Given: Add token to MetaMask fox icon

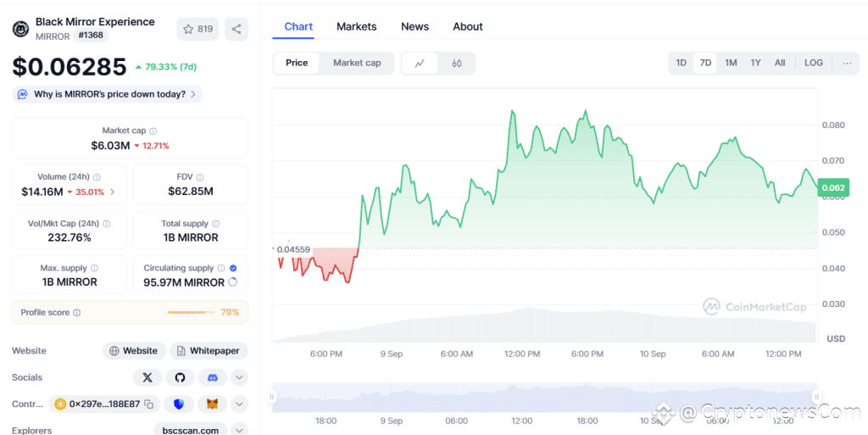Looking at the screenshot, I should 213,404.
